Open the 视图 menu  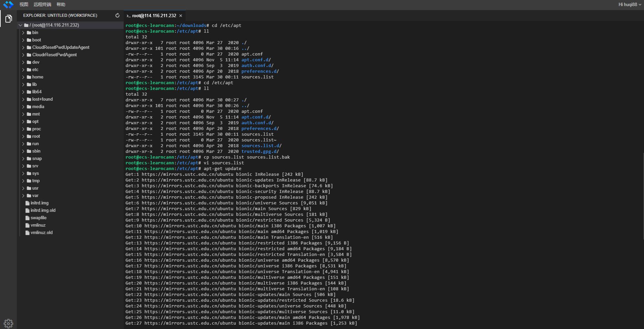[x=24, y=5]
